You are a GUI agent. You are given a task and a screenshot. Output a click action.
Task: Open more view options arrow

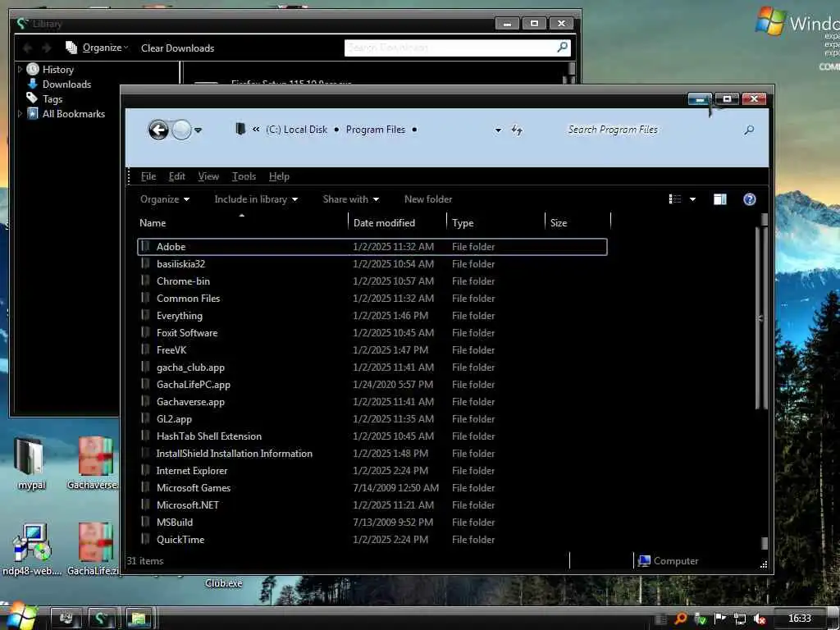692,199
